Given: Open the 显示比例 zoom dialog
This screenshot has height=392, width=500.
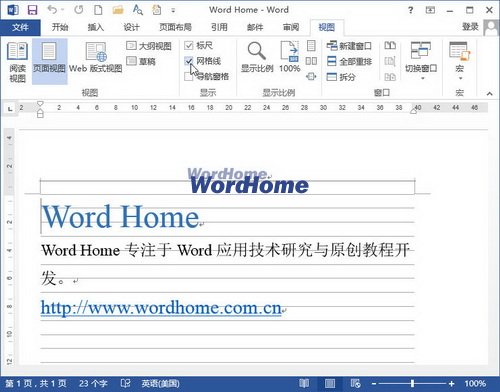Looking at the screenshot, I should [x=257, y=57].
